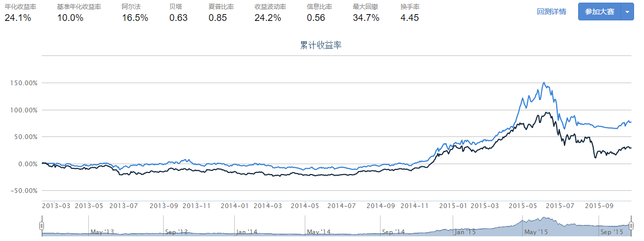
Task: Select the 夏普比率 metric label
Action: (221, 7)
